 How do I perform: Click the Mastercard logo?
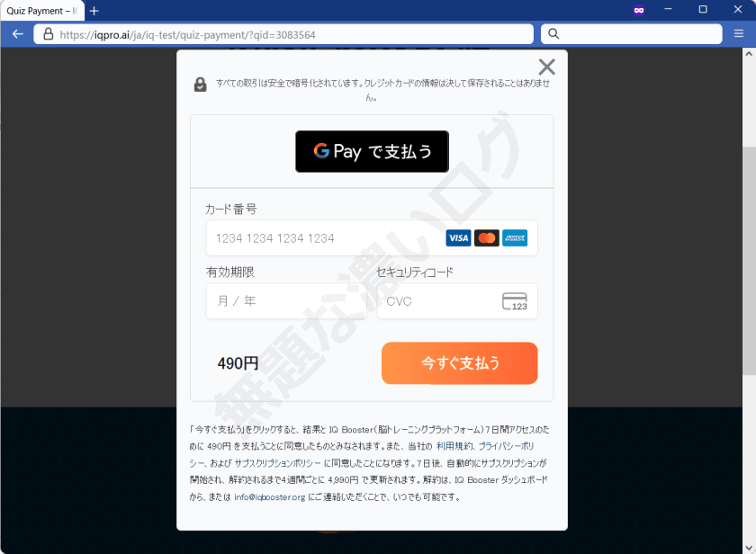coord(487,238)
